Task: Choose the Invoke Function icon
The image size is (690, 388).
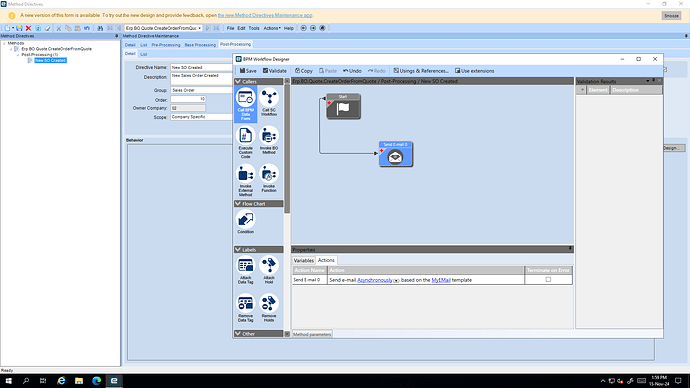Action: point(269,178)
